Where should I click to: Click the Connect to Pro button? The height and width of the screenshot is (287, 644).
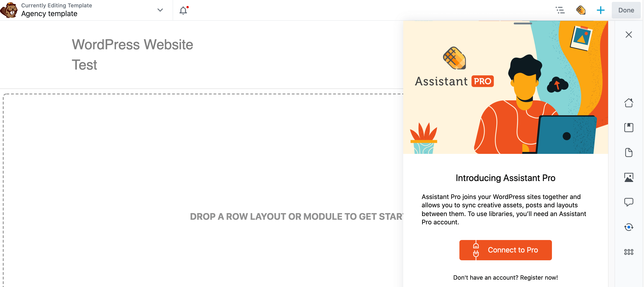click(x=506, y=250)
